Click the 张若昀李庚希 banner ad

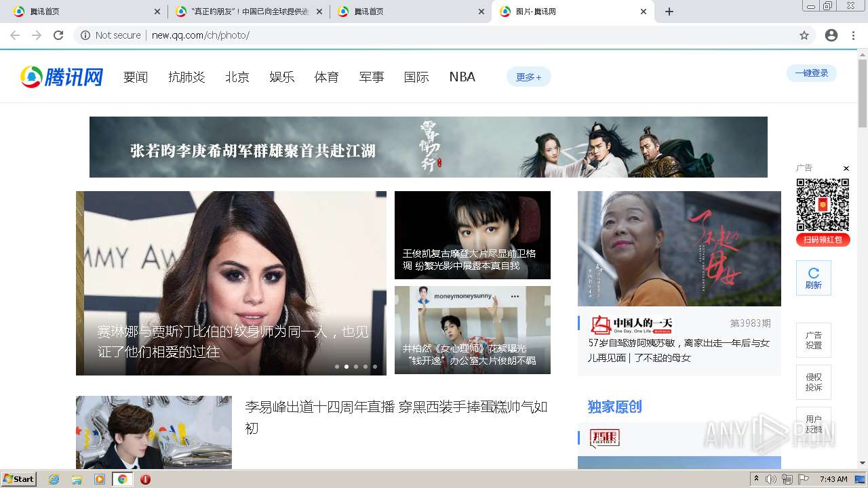[429, 147]
